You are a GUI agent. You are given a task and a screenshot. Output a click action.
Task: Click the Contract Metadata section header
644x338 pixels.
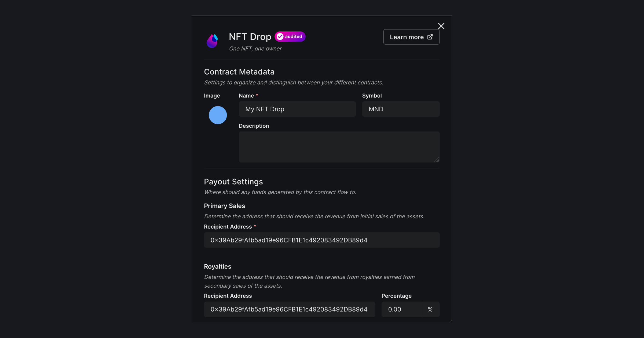[239, 72]
